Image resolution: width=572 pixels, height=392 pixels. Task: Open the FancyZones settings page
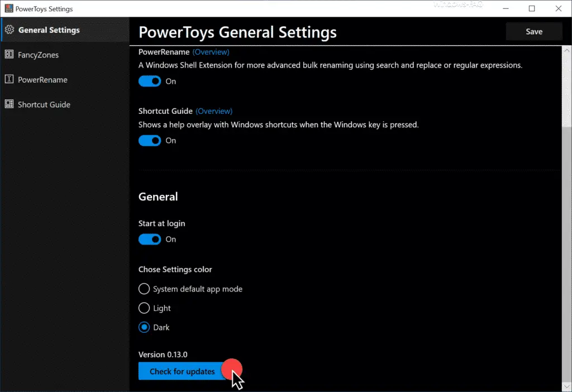65,55
